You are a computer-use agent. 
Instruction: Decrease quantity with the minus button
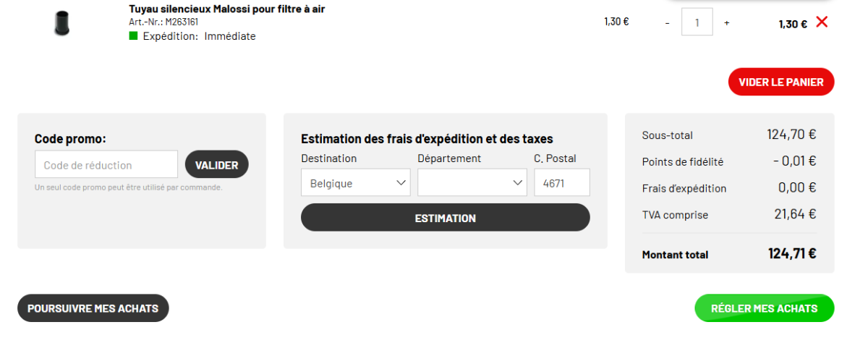[x=667, y=23]
